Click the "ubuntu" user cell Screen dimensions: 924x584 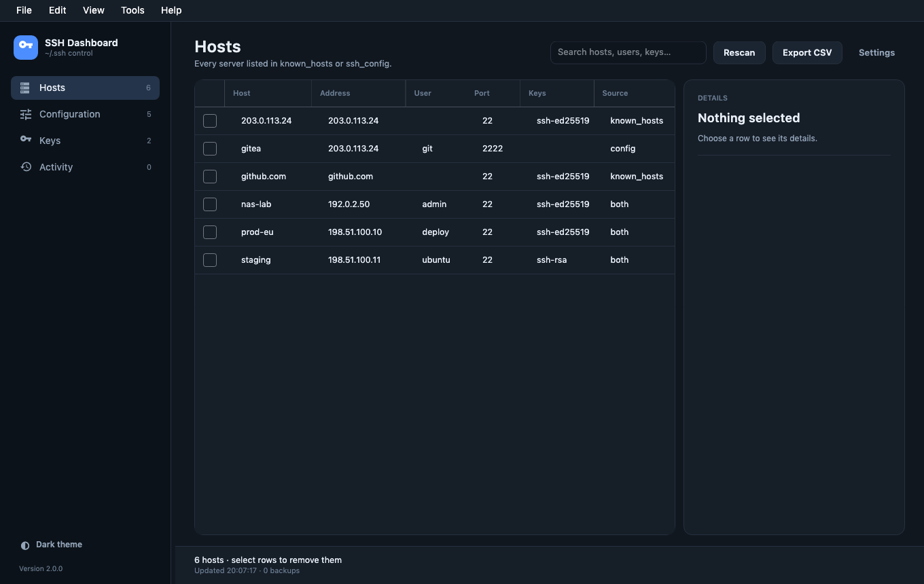pyautogui.click(x=436, y=260)
